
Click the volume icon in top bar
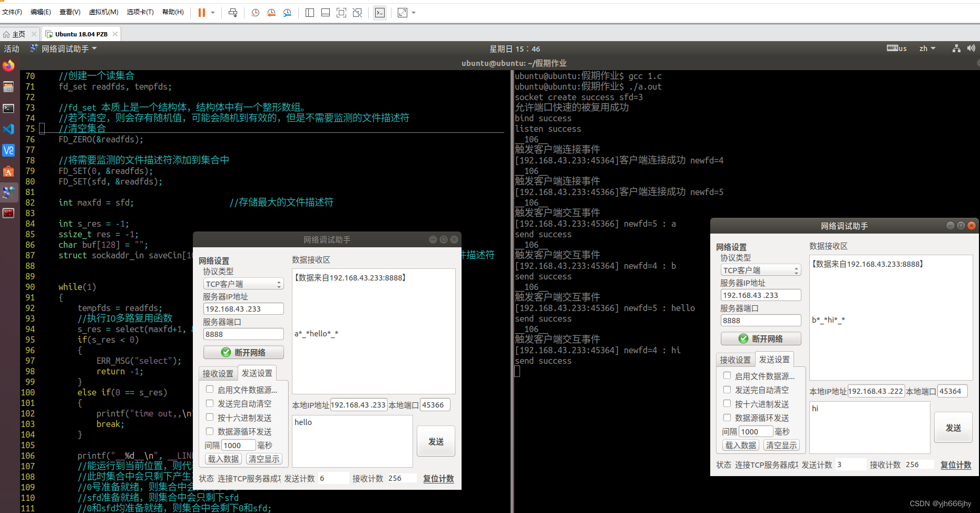point(971,49)
